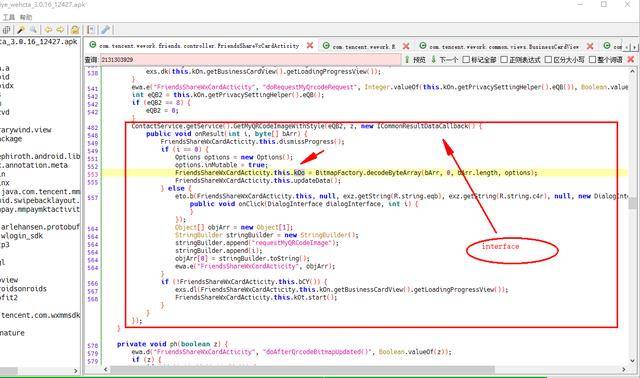Toggle the deobfuscation toolbar icon

pos(75,30)
